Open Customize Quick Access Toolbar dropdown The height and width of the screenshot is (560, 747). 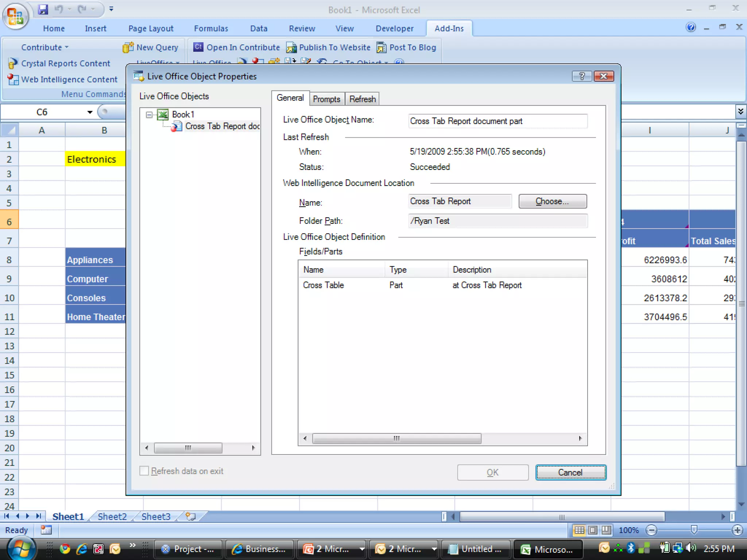pos(111,9)
